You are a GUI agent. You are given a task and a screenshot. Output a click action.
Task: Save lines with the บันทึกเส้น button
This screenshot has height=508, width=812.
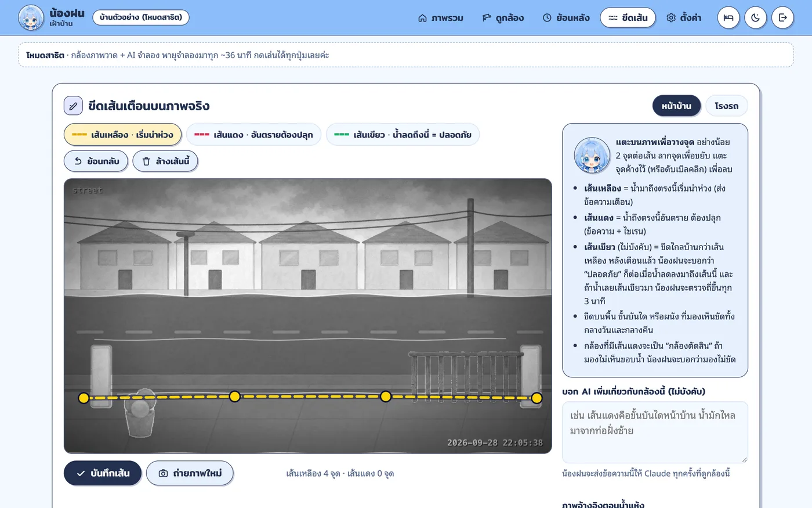point(103,473)
